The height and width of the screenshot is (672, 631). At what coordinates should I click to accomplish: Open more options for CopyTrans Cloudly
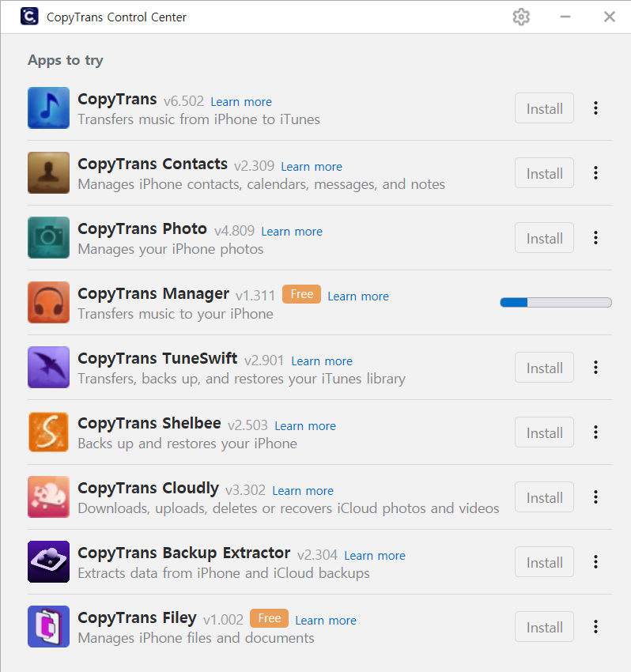coord(595,496)
